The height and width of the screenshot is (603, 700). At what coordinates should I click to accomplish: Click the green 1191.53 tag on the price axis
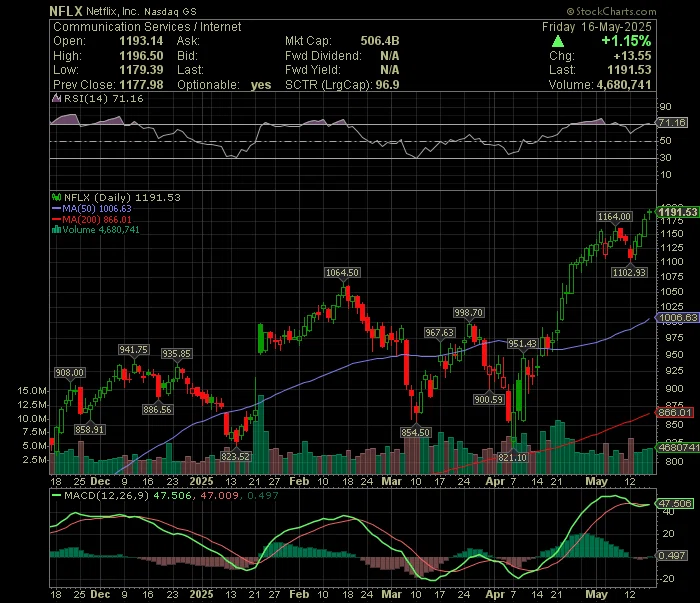[677, 212]
